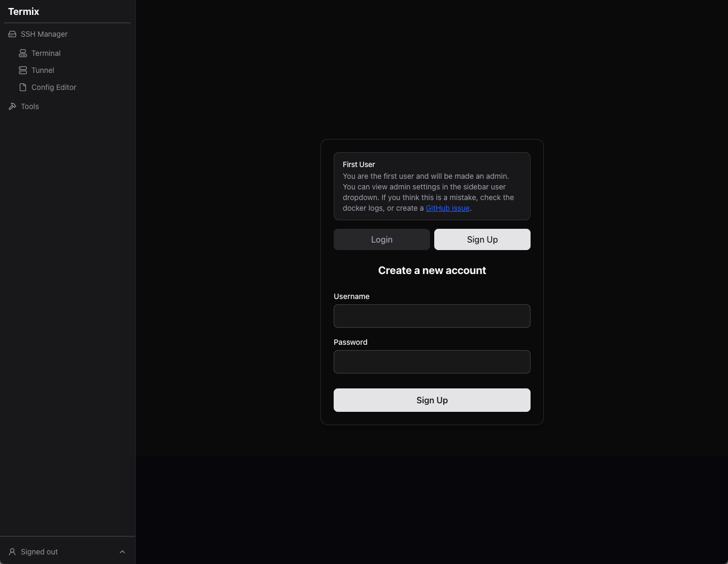Viewport: 728px width, 564px height.
Task: Click the Config Editor file icon
Action: click(x=23, y=87)
